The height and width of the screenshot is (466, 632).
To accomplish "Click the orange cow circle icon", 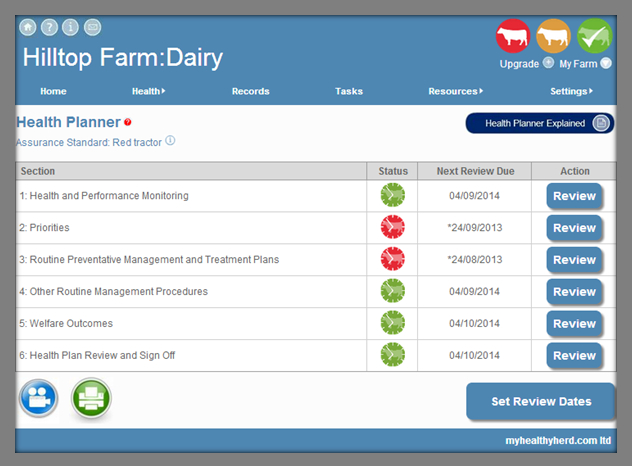I will (x=553, y=36).
